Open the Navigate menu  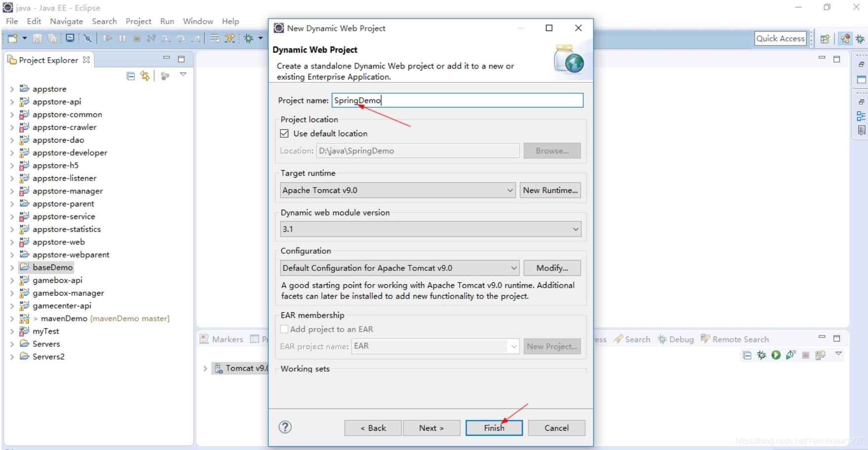tap(66, 21)
